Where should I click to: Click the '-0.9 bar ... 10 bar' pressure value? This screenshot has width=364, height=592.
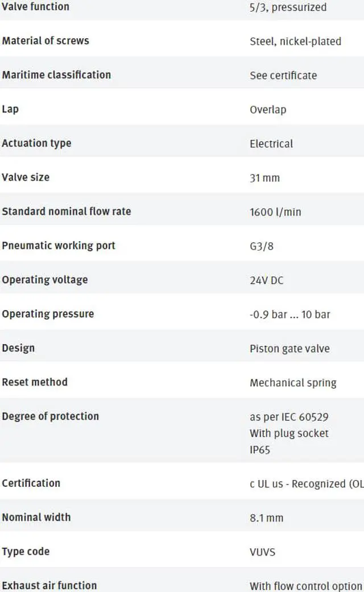coord(289,314)
